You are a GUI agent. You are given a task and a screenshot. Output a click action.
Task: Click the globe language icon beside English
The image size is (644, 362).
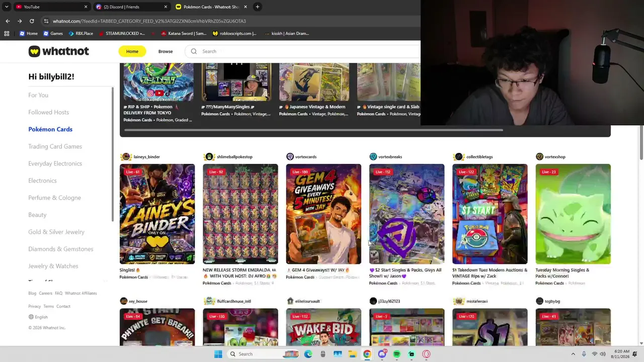[31, 317]
